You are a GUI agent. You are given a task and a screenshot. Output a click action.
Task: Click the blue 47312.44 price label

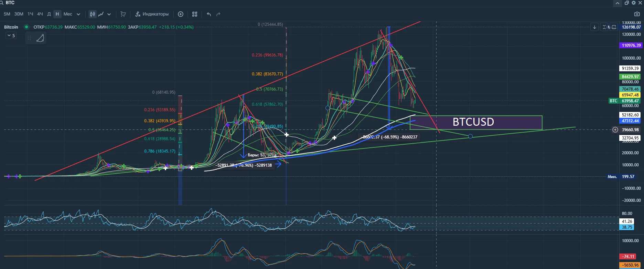click(x=630, y=121)
